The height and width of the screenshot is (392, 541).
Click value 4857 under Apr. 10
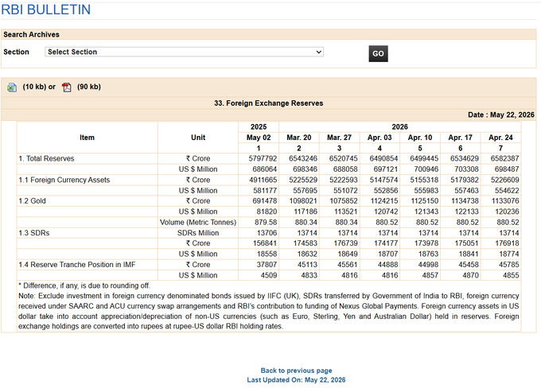tap(430, 275)
